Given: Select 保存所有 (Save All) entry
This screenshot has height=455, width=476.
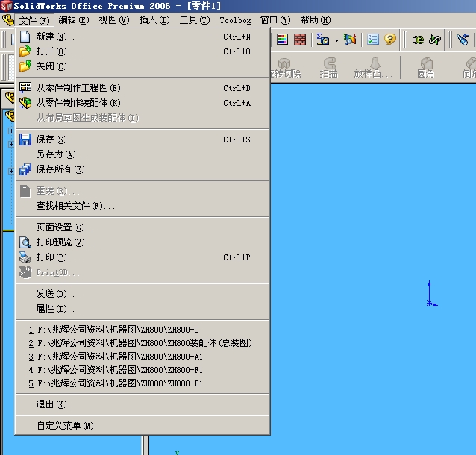Looking at the screenshot, I should tap(143, 169).
